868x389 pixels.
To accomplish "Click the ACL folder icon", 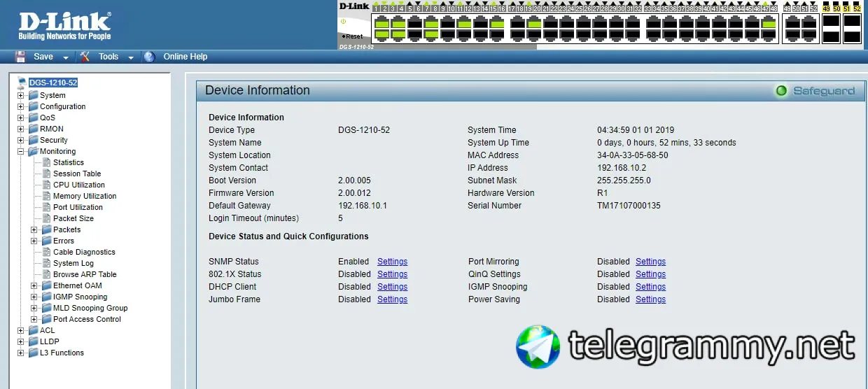I will pyautogui.click(x=33, y=330).
